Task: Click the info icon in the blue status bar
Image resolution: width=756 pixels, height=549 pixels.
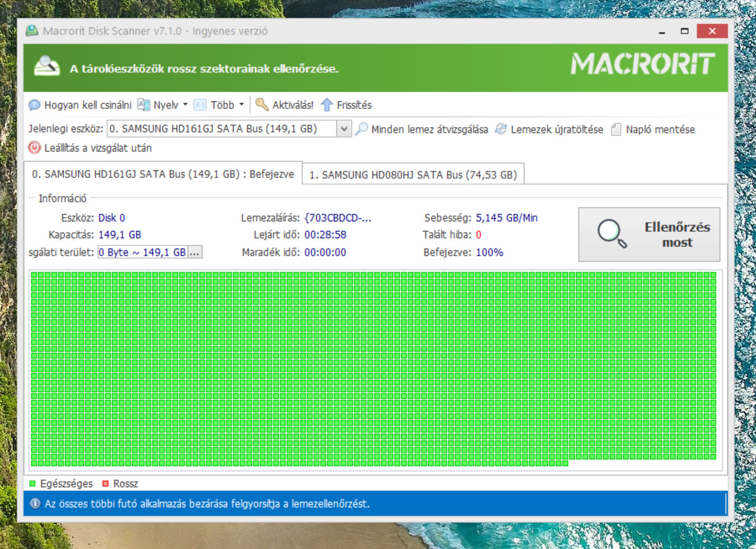Action: click(35, 504)
